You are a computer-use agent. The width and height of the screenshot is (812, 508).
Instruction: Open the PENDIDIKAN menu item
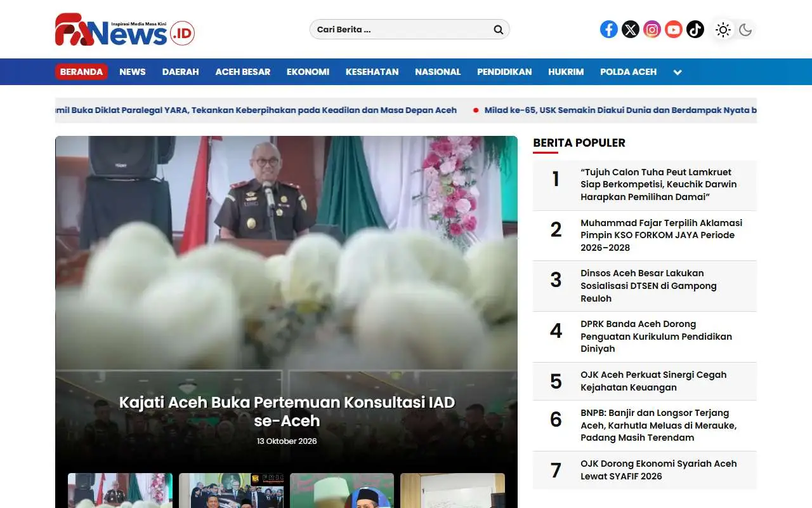[x=504, y=72]
